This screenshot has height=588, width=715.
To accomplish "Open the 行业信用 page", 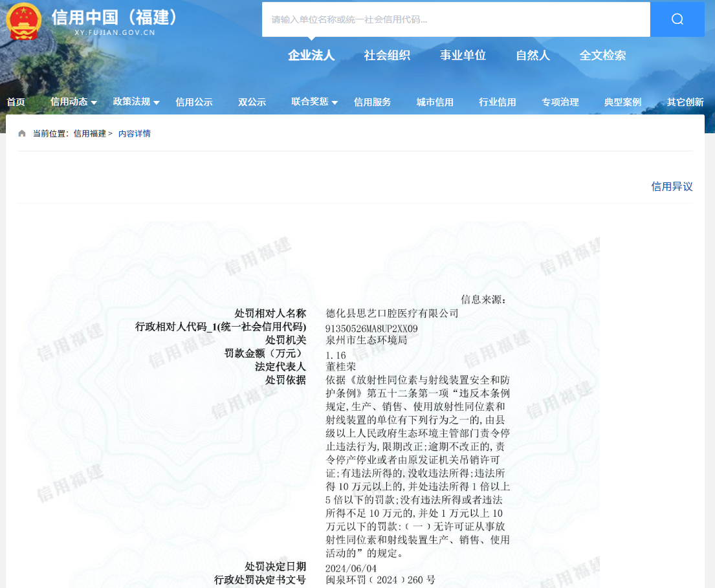I will (x=498, y=102).
